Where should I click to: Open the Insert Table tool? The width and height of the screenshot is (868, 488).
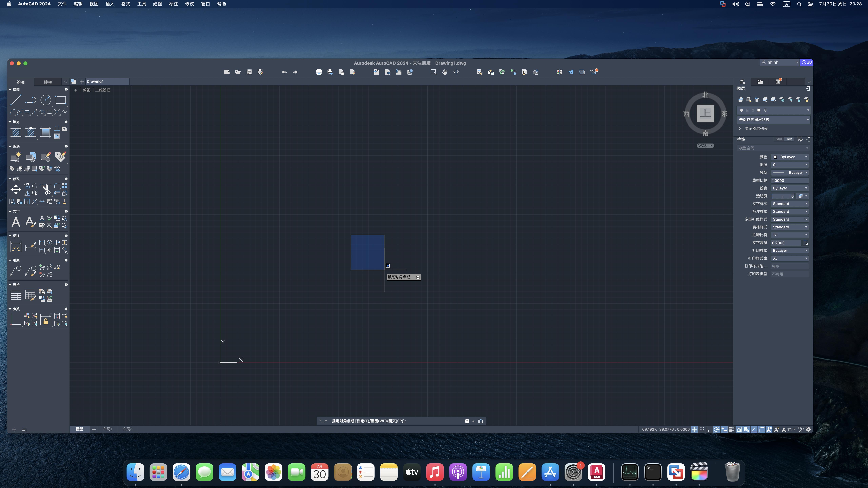click(16, 295)
